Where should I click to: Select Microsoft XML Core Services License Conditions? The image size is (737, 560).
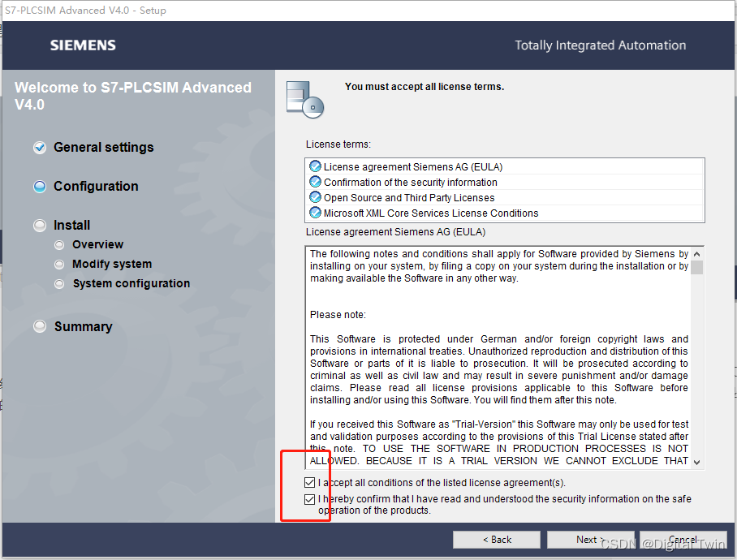pos(504,213)
